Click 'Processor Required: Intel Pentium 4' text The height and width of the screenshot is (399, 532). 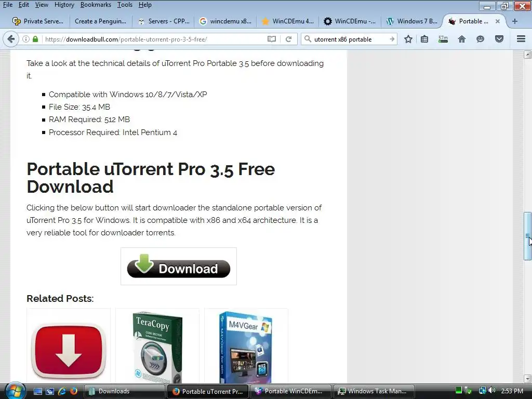113,132
